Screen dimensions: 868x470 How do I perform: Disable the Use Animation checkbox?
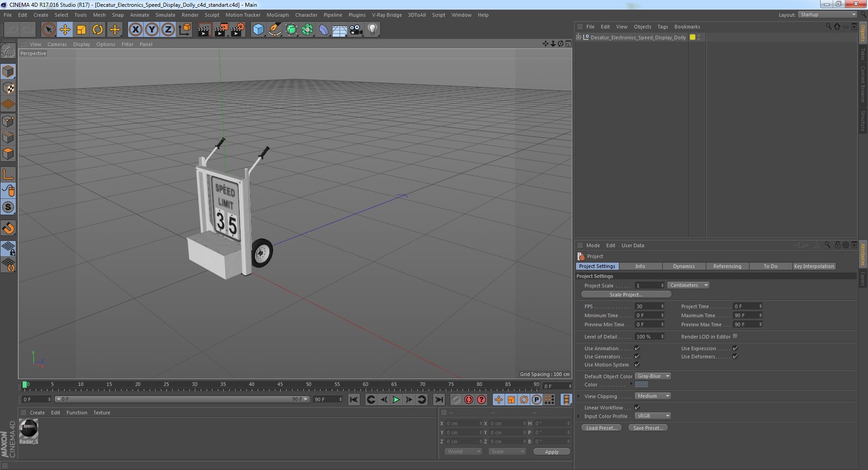(637, 348)
